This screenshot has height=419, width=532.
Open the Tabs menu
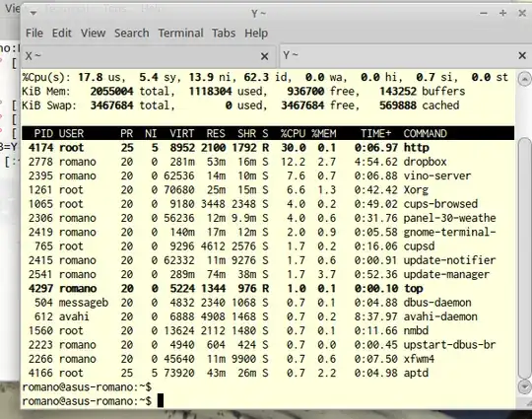pos(224,33)
